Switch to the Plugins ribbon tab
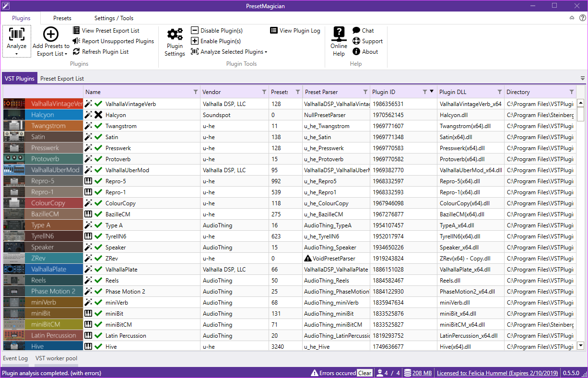 21,18
